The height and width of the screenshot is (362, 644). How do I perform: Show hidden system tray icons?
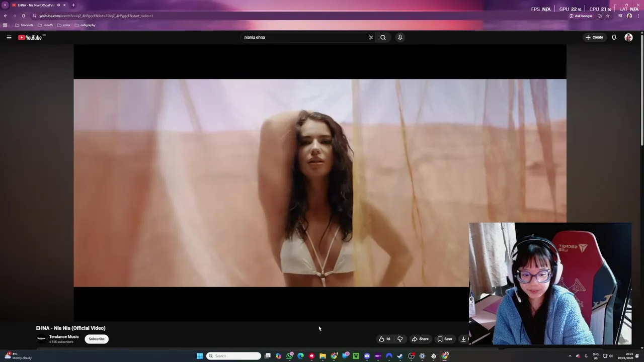[570, 356]
